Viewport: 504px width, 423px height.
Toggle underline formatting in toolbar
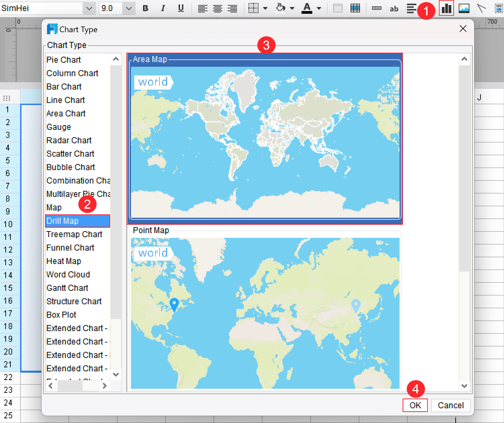click(181, 8)
